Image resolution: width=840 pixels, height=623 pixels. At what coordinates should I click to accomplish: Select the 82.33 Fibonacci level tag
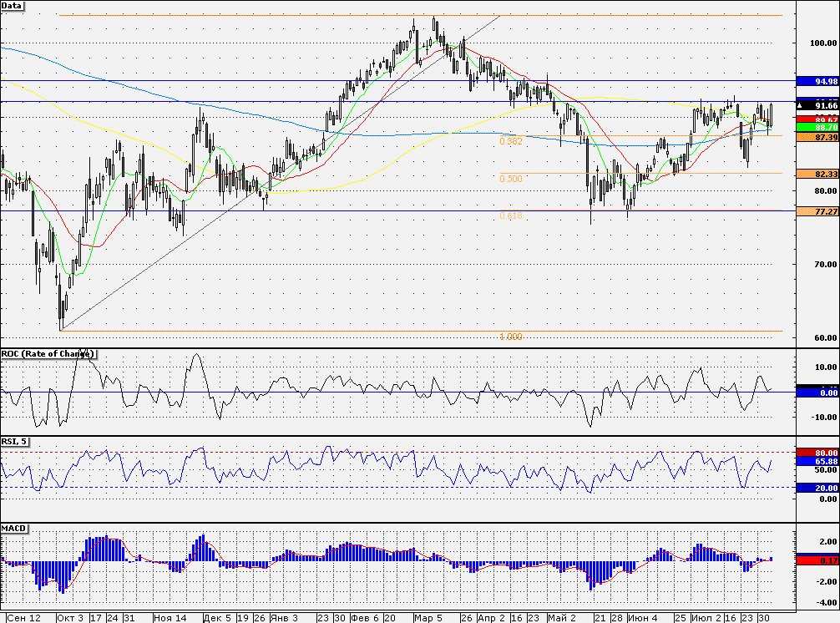click(817, 174)
